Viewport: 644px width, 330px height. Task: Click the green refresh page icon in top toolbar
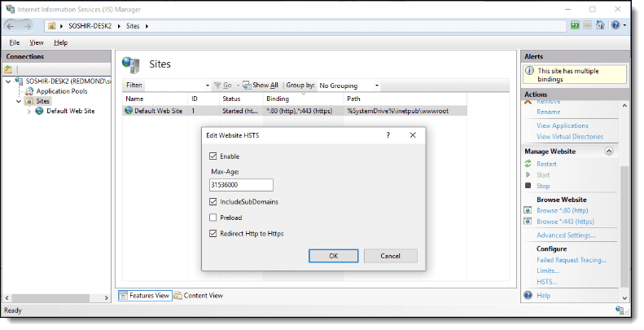pos(575,25)
